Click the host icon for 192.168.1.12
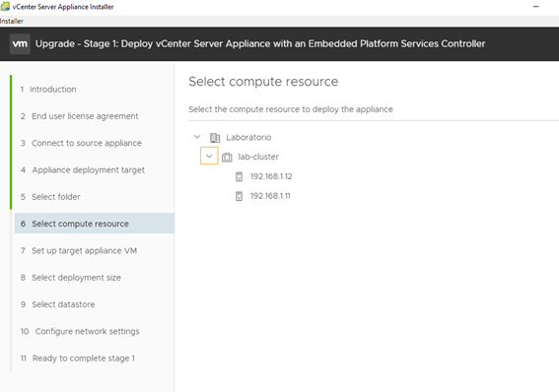This screenshot has height=392, width=559. click(x=239, y=176)
